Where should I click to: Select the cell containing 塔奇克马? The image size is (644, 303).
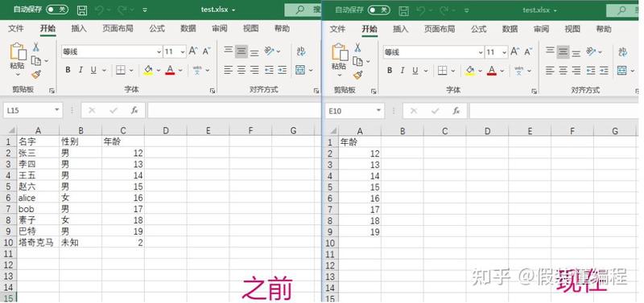38,242
